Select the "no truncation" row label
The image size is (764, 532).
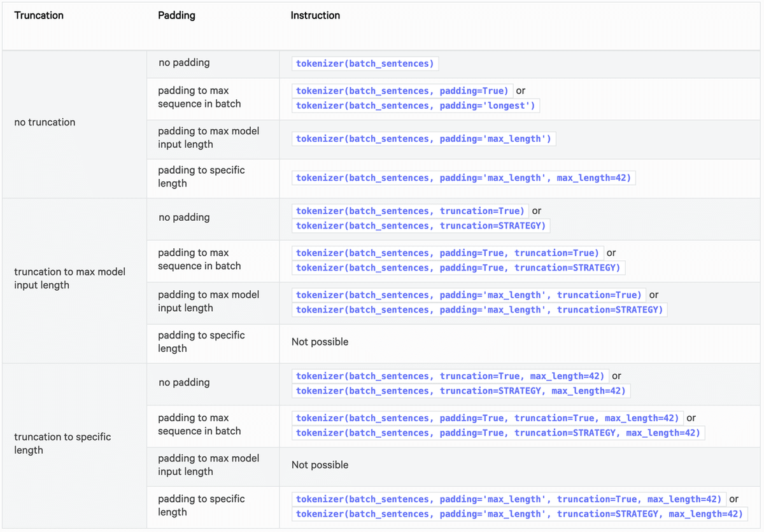pos(45,122)
